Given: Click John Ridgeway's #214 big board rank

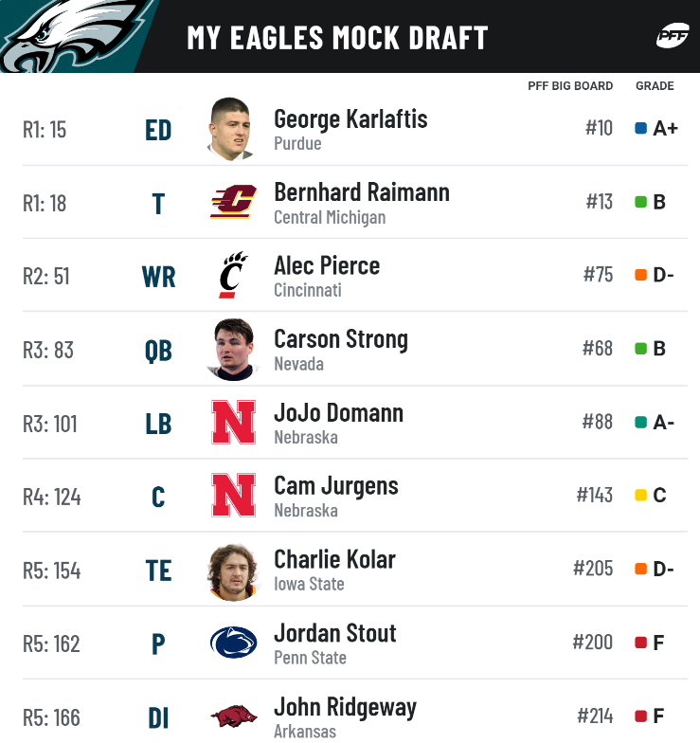Looking at the screenshot, I should 594,716.
